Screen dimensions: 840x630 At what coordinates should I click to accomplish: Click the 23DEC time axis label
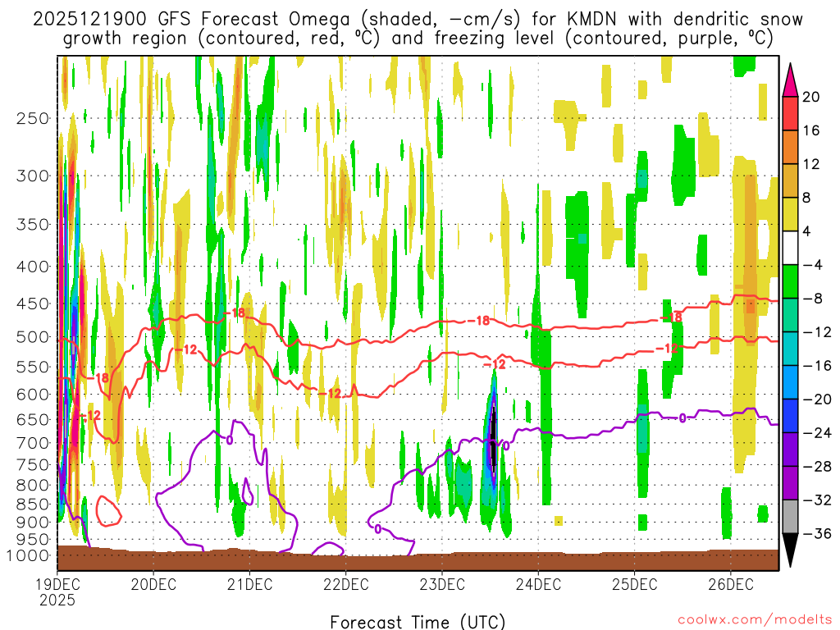click(442, 584)
